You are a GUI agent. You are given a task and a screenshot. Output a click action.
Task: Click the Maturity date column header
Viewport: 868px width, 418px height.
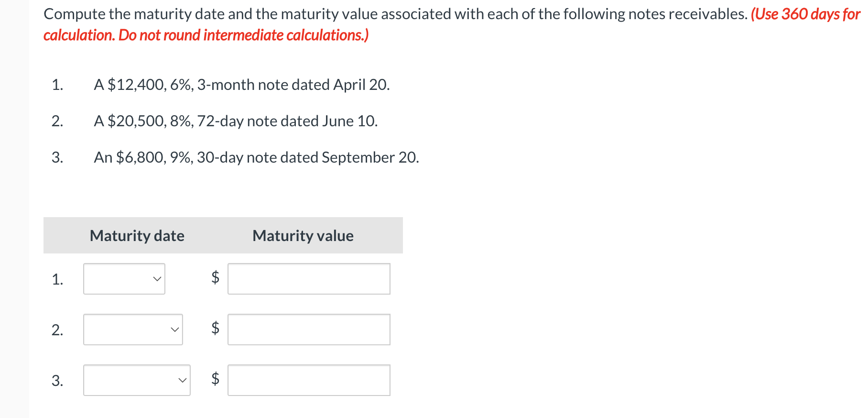136,235
